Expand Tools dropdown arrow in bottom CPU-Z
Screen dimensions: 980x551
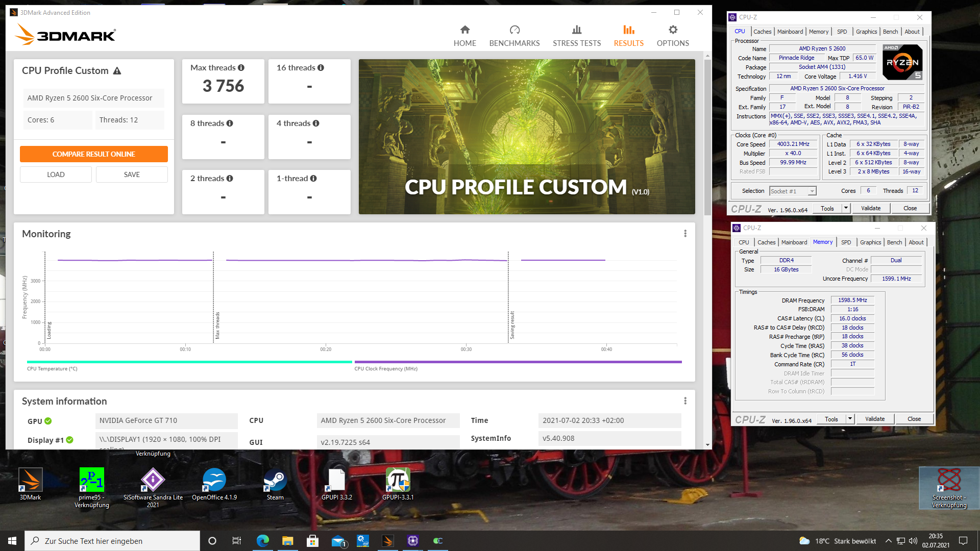(850, 419)
